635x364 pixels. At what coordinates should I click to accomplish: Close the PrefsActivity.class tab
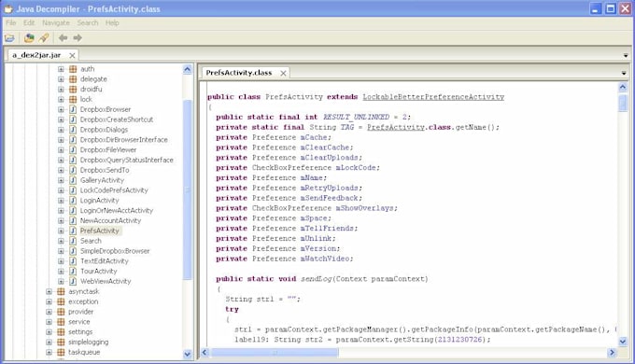(283, 74)
